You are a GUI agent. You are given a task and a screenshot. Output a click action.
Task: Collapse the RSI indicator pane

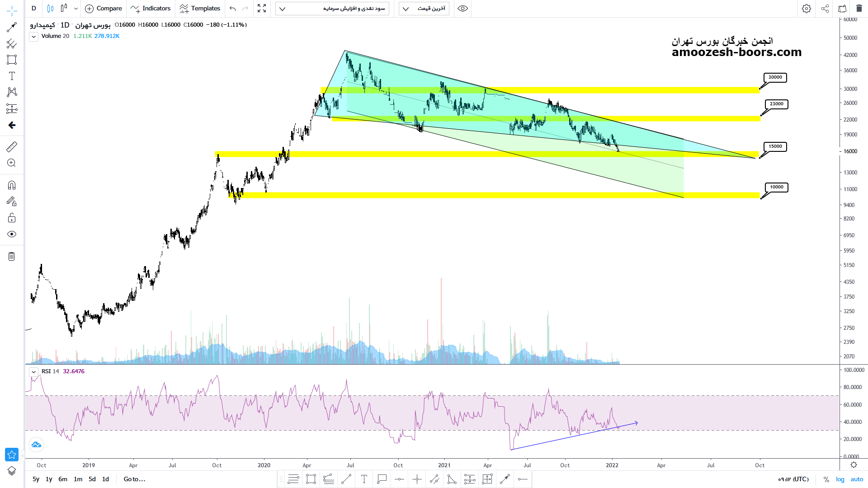33,372
